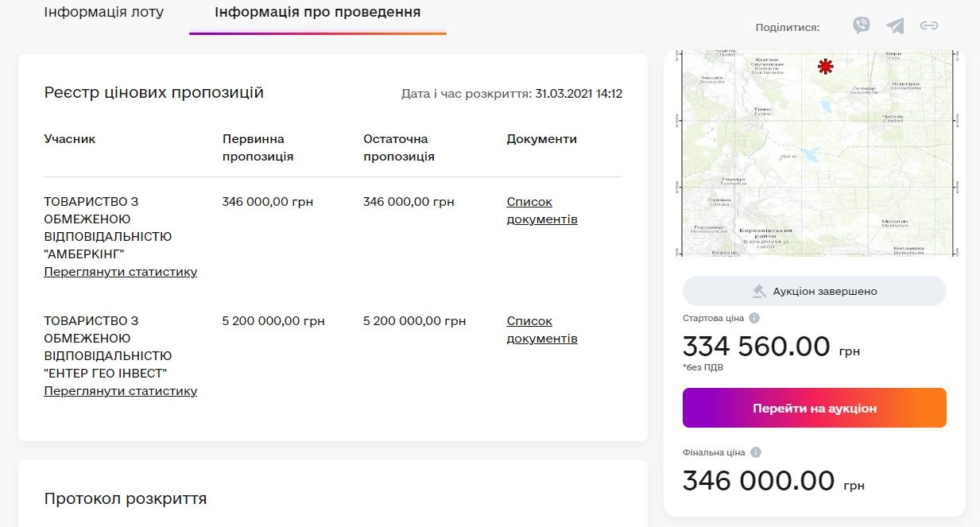Open Список документів for АМБЕРКІНГ

(542, 210)
